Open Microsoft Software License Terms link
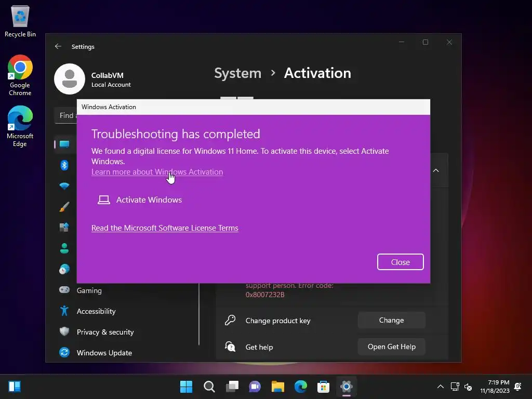This screenshot has width=532, height=399. pyautogui.click(x=165, y=228)
